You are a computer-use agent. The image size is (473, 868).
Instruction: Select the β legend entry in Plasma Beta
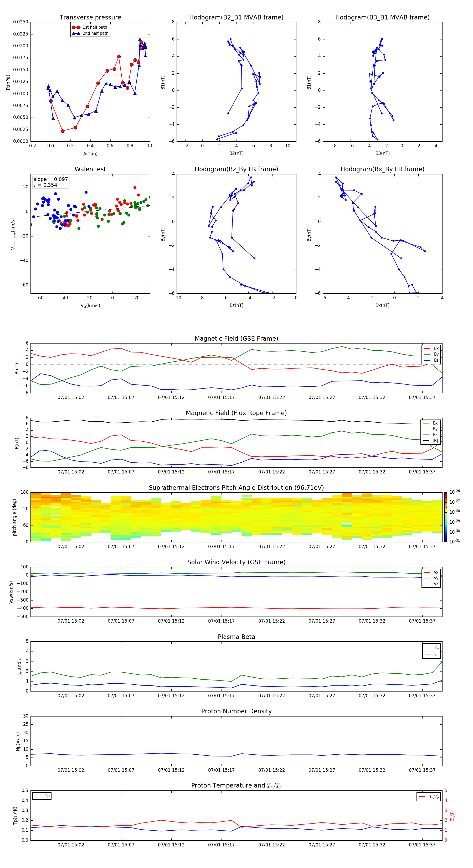pyautogui.click(x=431, y=654)
